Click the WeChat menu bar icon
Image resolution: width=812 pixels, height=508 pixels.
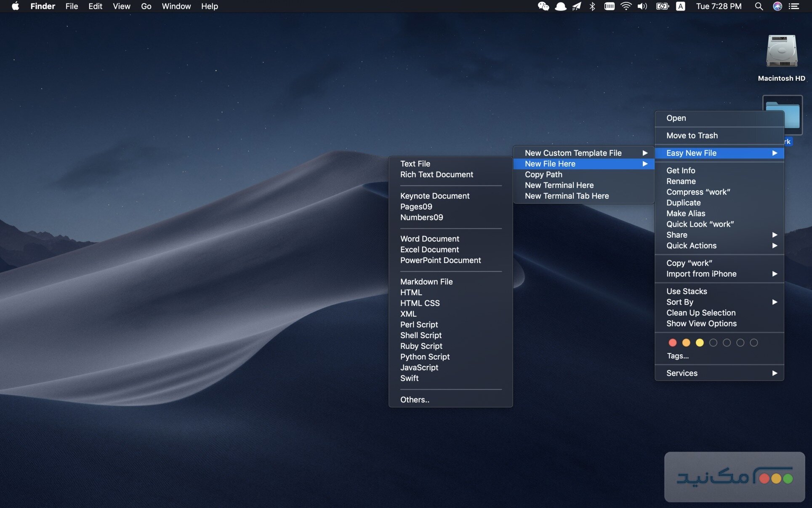coord(543,6)
